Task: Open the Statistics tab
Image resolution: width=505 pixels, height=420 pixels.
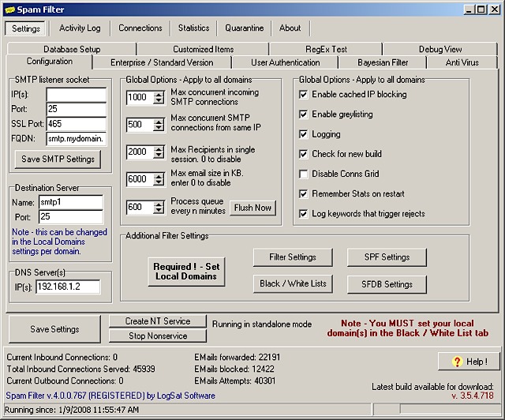Action: point(194,28)
